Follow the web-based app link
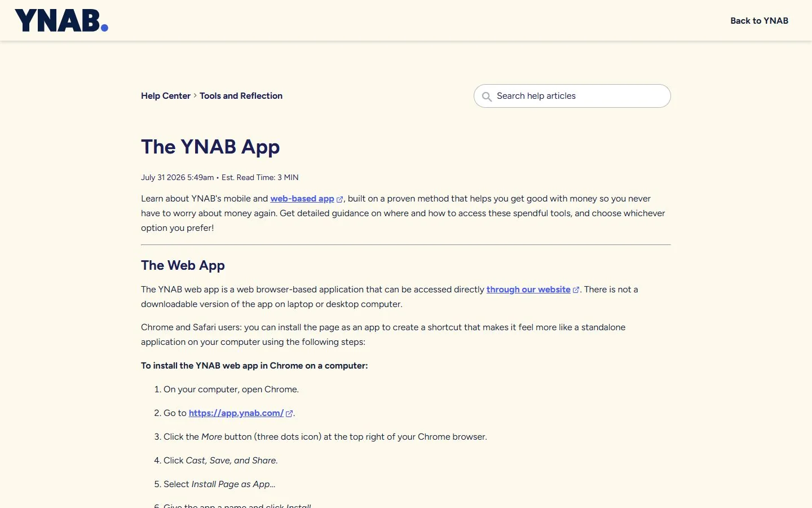 (x=302, y=199)
